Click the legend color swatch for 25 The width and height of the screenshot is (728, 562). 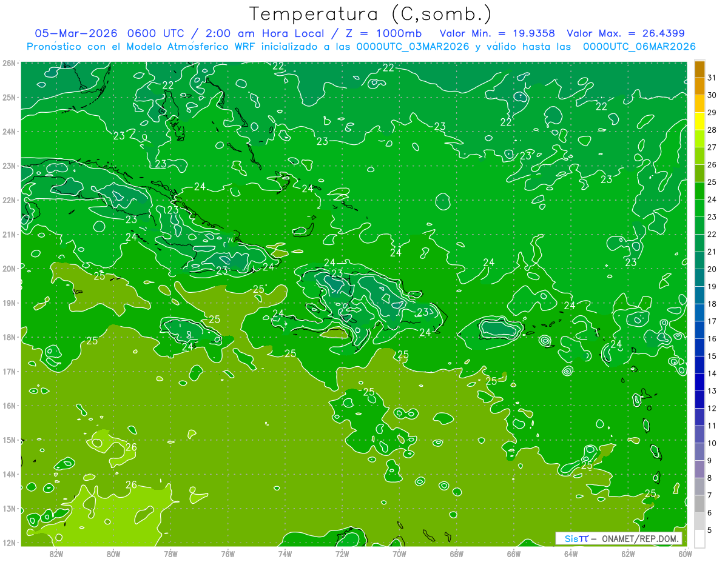[699, 173]
